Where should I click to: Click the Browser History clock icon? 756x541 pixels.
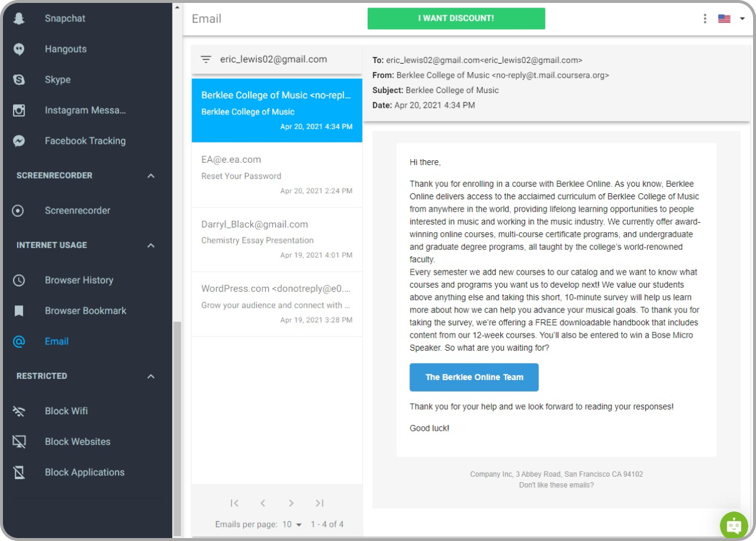[x=19, y=281]
